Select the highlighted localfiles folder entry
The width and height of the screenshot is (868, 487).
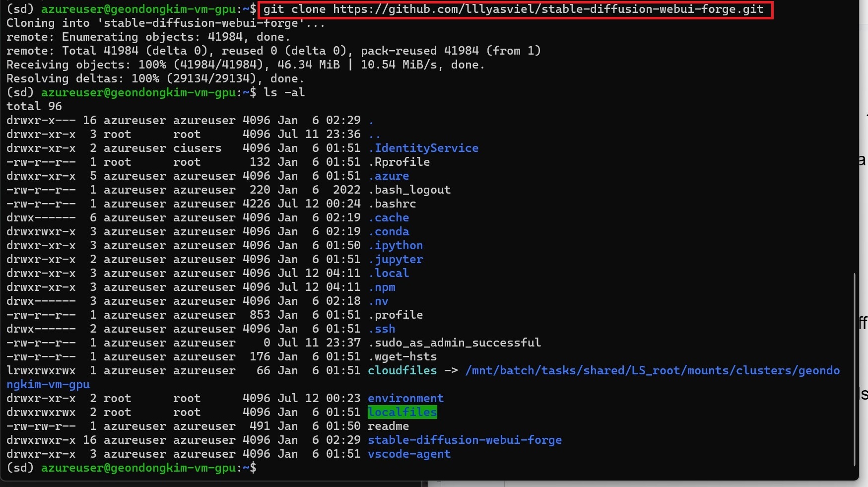pos(402,412)
